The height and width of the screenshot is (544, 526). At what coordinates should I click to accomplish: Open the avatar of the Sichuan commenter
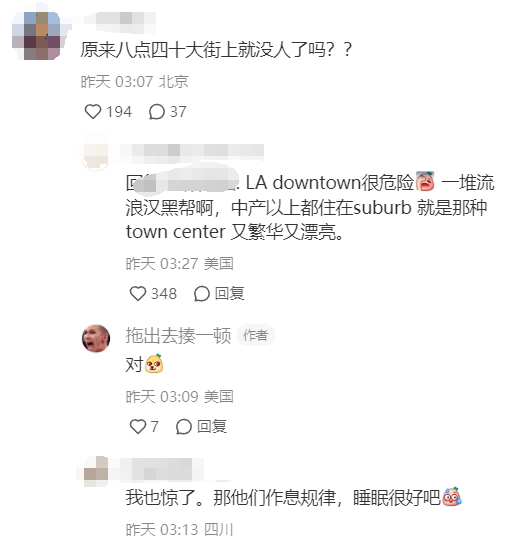tap(96, 471)
